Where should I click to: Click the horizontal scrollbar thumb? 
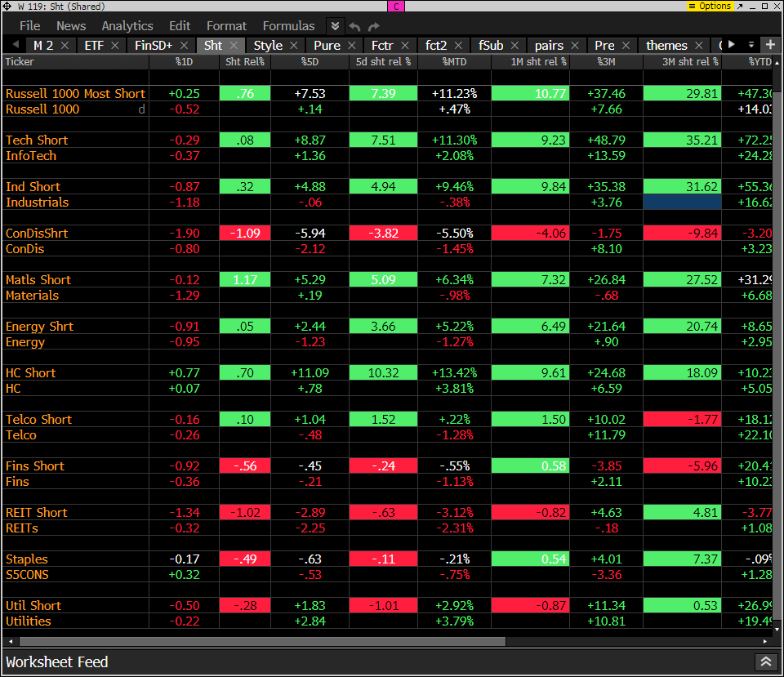[261, 641]
